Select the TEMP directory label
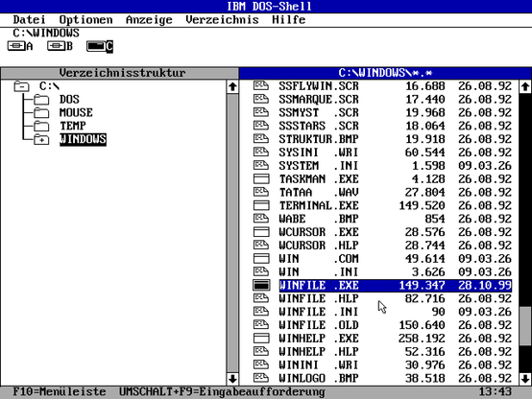 (73, 126)
